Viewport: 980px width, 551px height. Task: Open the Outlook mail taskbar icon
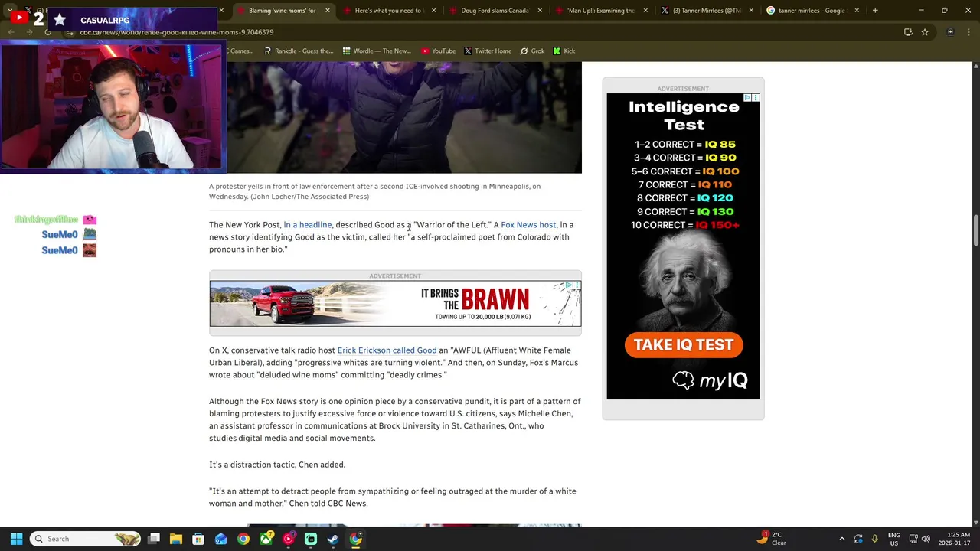pyautogui.click(x=220, y=539)
